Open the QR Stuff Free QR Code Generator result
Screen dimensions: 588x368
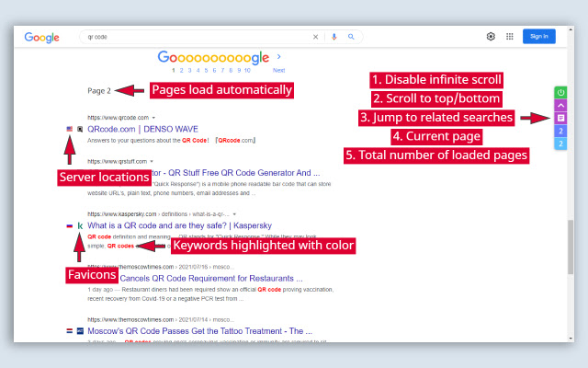tap(236, 173)
